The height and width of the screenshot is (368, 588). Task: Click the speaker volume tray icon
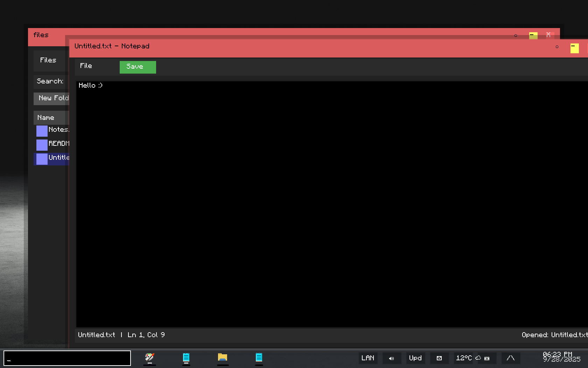tap(391, 358)
